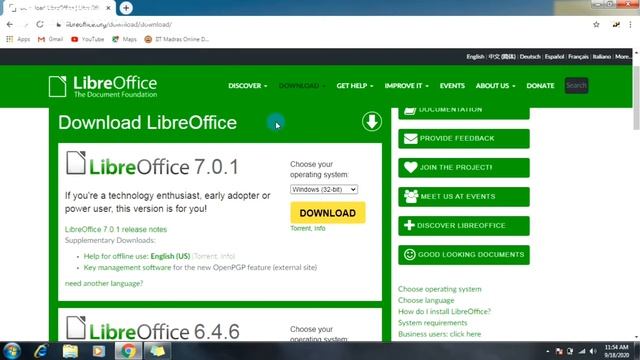640x360 pixels.
Task: Open English (US) offline help link
Action: [x=170, y=256]
